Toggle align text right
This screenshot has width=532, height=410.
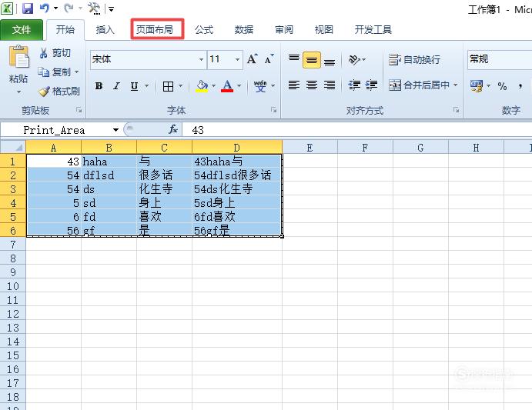click(329, 85)
